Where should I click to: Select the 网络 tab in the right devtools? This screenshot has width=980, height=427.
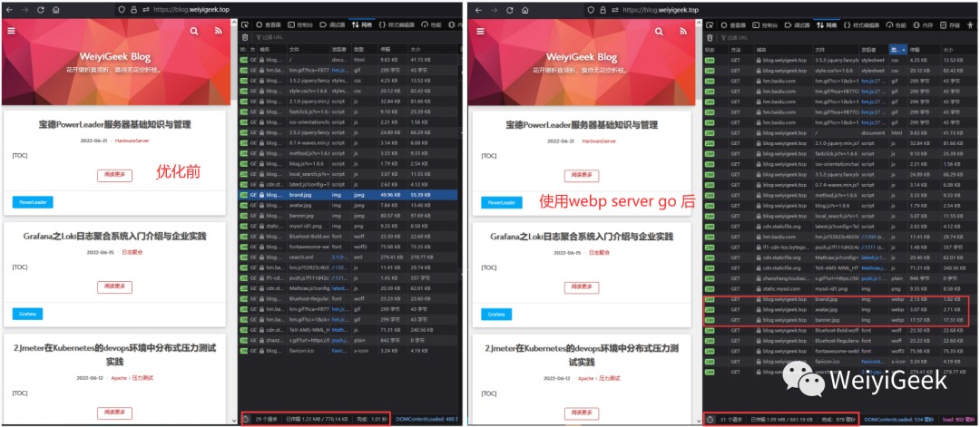click(826, 25)
